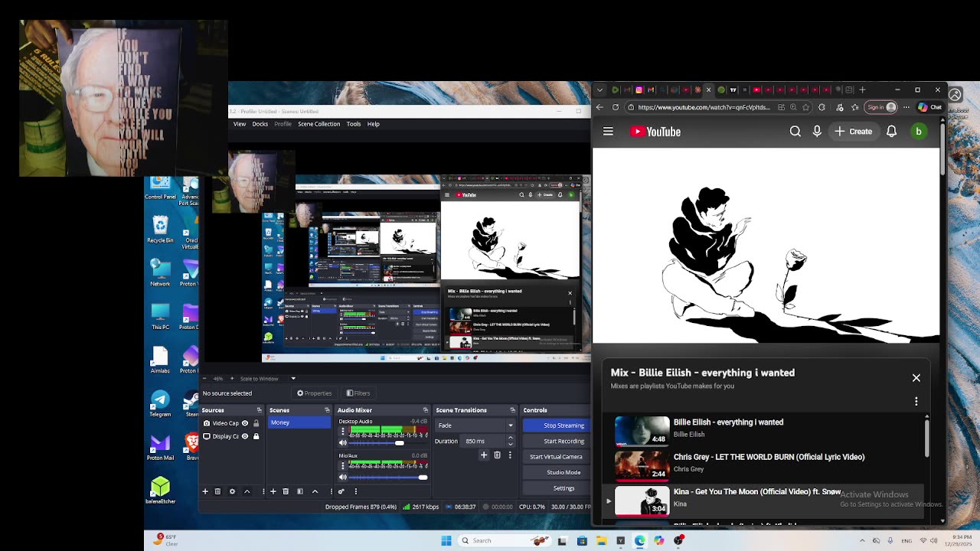The height and width of the screenshot is (551, 980).
Task: Open YouTube hamburger guide menu
Action: (x=608, y=132)
